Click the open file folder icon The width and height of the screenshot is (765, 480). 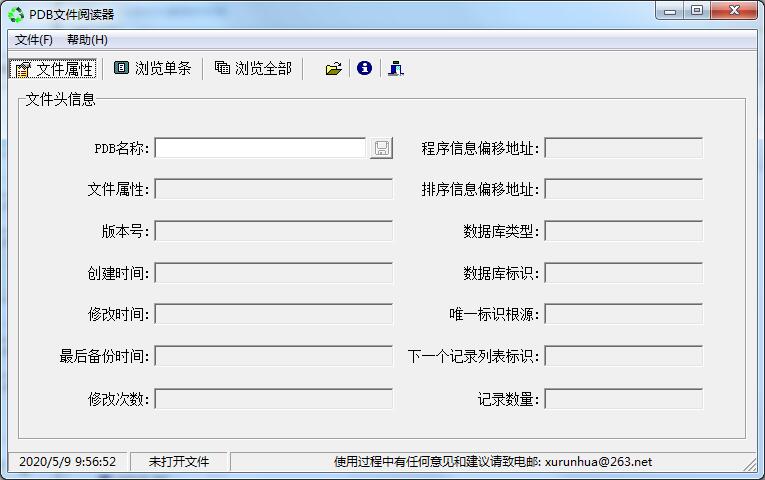(333, 68)
